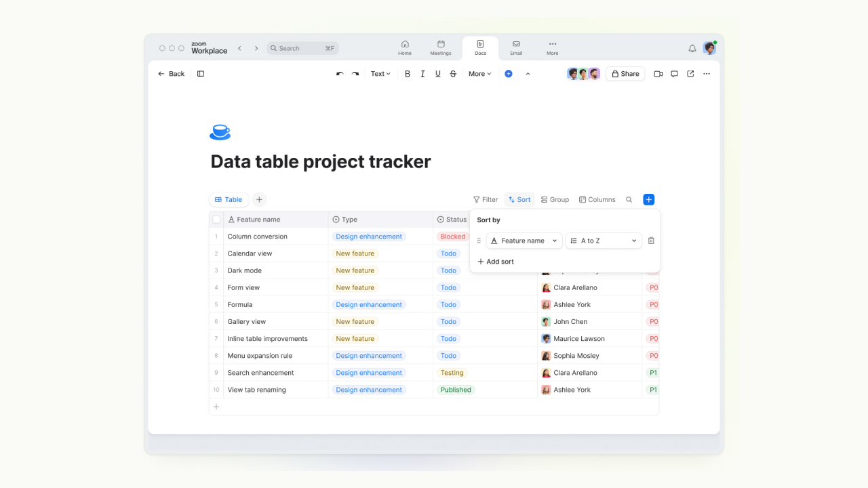Click the table search magnifier icon
This screenshot has width=868, height=488.
click(629, 200)
